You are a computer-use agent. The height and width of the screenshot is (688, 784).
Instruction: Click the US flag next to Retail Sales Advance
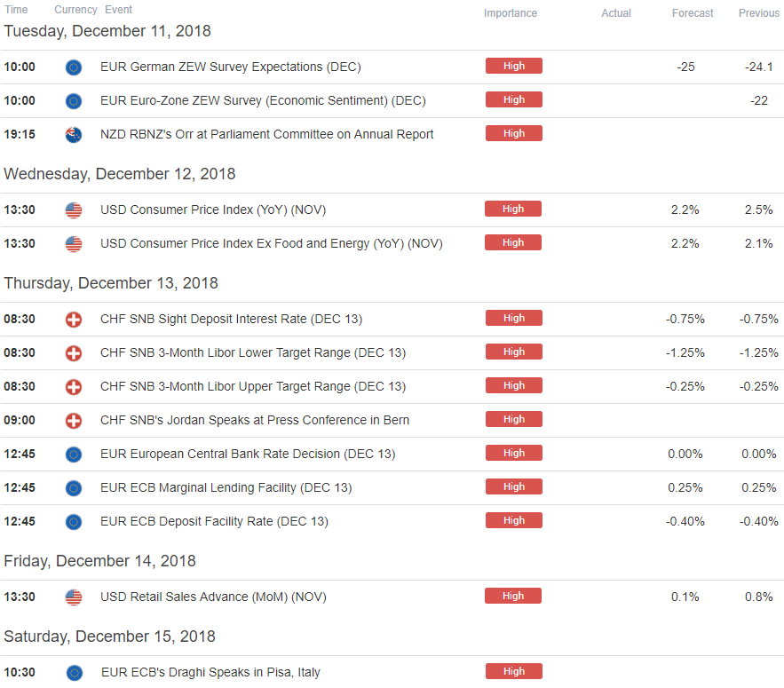(x=74, y=597)
